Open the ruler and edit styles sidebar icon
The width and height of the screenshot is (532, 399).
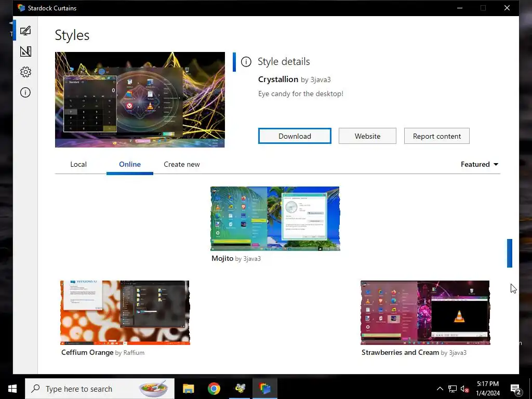pos(25,51)
